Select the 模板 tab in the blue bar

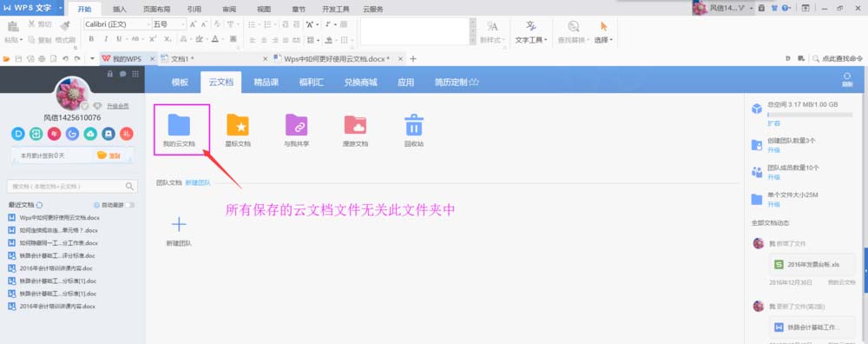(x=180, y=82)
